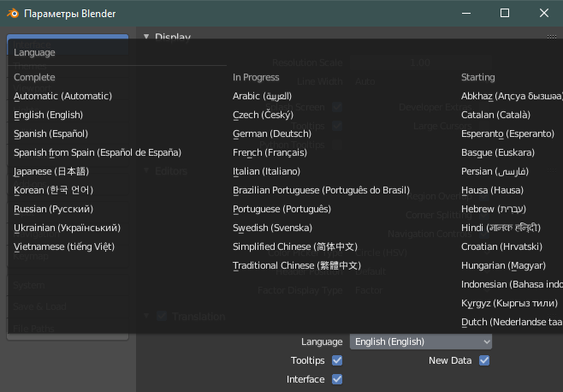Image resolution: width=563 pixels, height=392 pixels.
Task: Select Ukrainian (Український) language
Action: click(x=67, y=228)
